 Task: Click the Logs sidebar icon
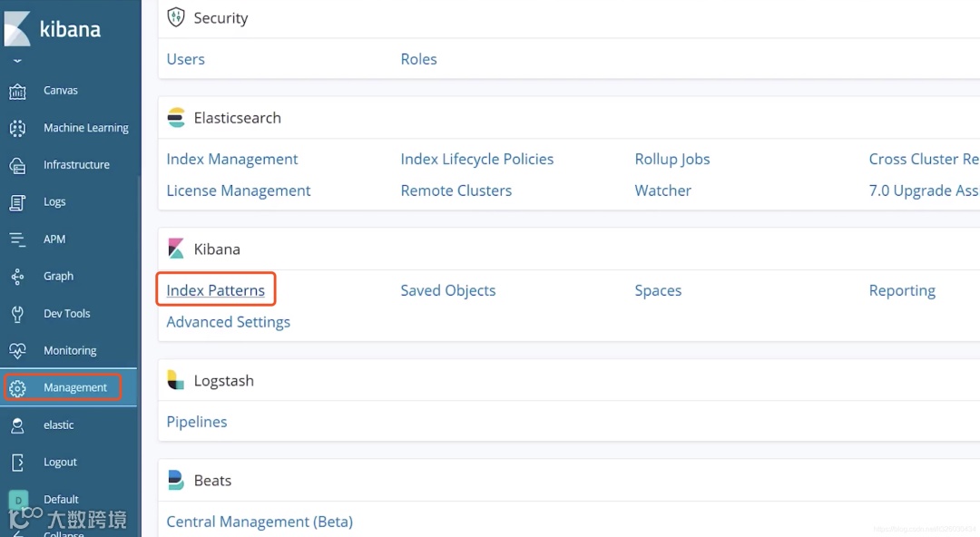[17, 202]
